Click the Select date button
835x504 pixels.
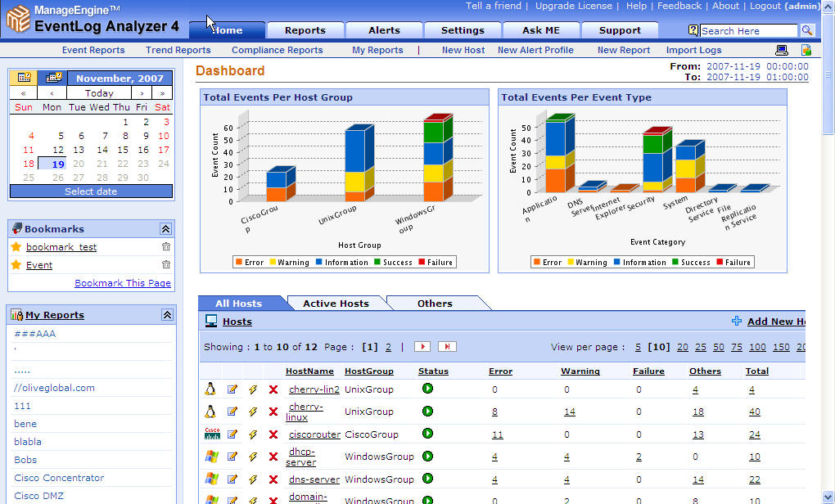click(91, 191)
